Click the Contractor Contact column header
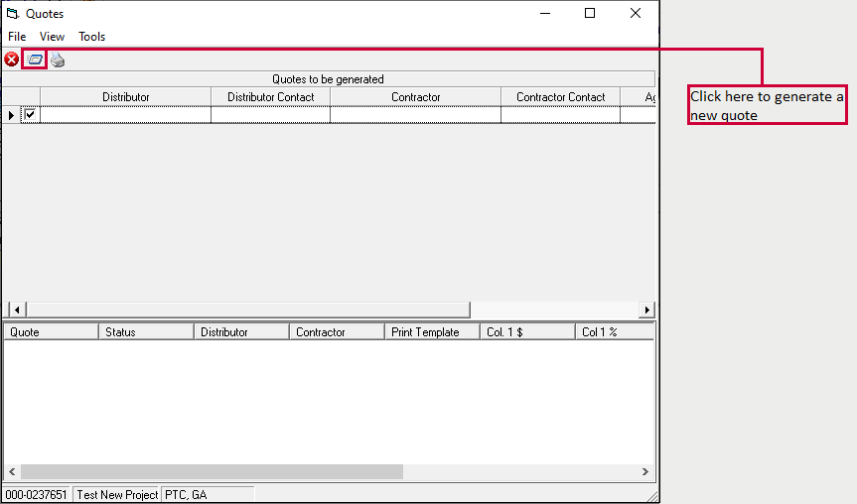857x504 pixels. point(560,97)
